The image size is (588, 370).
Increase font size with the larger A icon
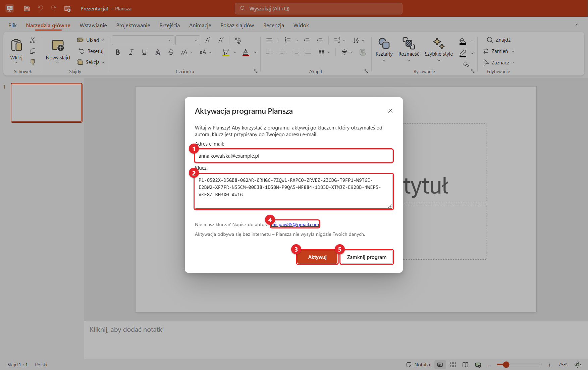[x=208, y=40]
